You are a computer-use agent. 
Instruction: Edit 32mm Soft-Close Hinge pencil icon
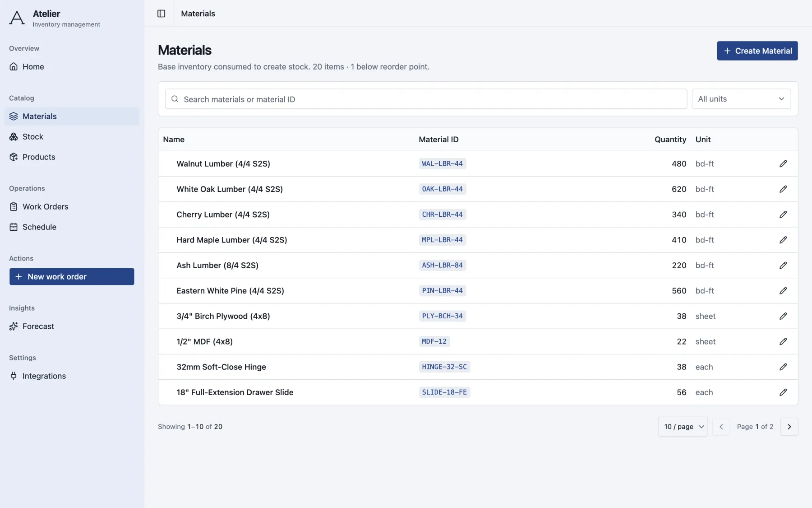783,367
